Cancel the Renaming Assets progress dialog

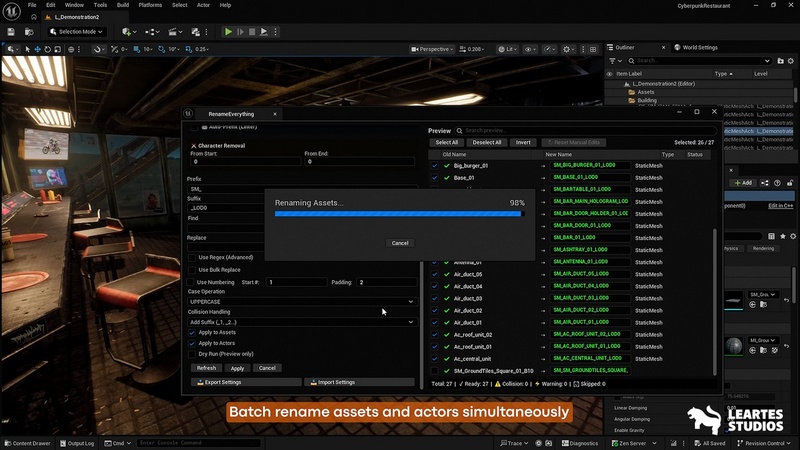400,243
